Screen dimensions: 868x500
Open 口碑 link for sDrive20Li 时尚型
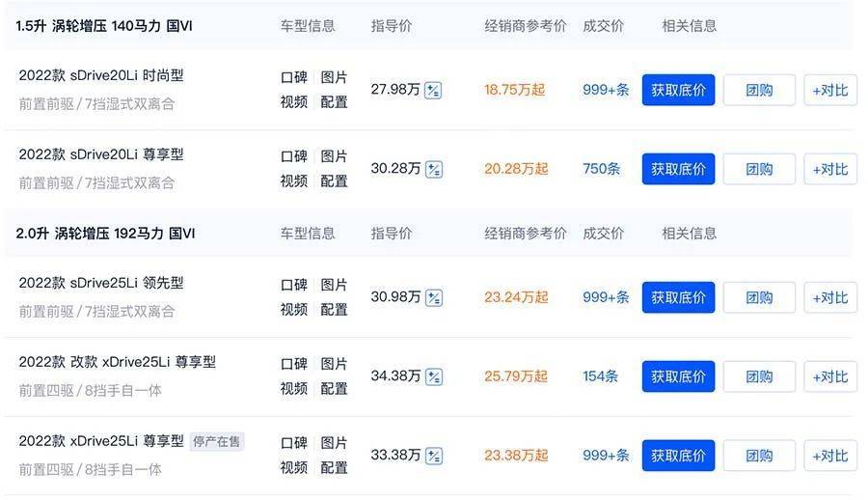point(294,77)
